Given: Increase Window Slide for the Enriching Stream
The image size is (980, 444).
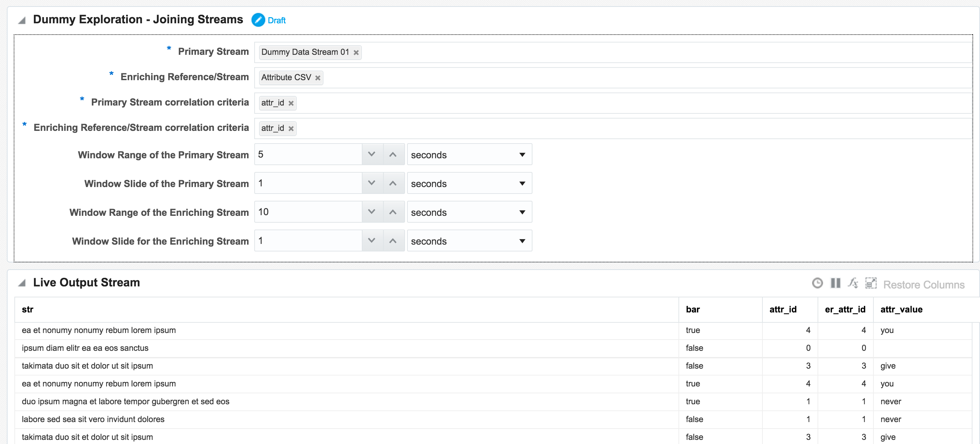Looking at the screenshot, I should (393, 241).
